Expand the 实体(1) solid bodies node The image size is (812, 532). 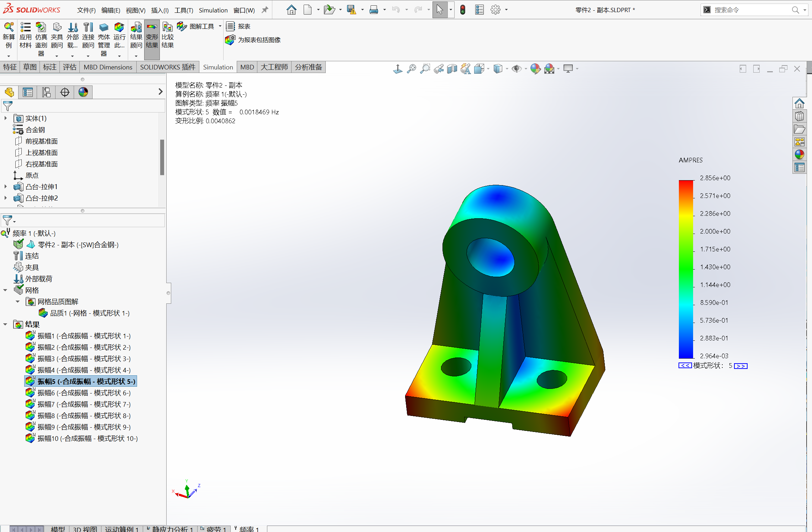[5, 118]
